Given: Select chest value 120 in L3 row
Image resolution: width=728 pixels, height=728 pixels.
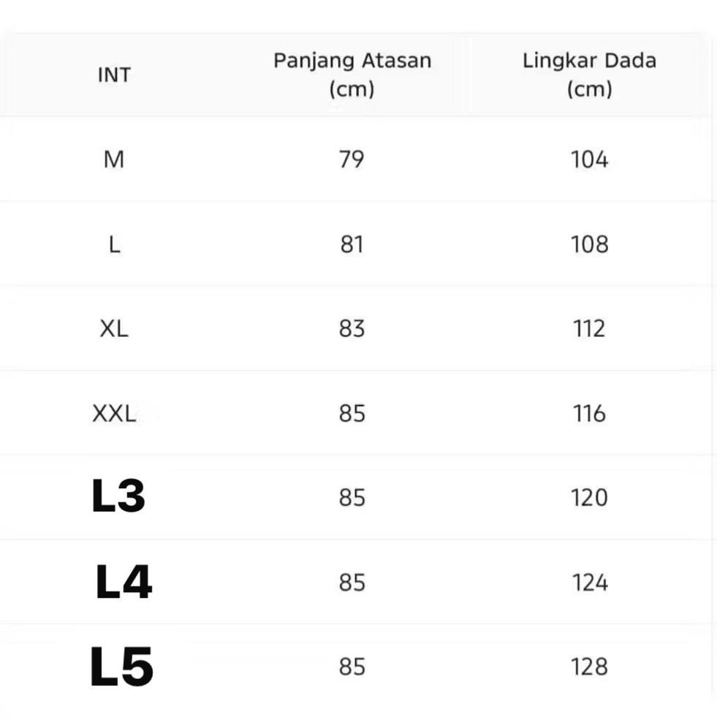Looking at the screenshot, I should click(x=589, y=498).
